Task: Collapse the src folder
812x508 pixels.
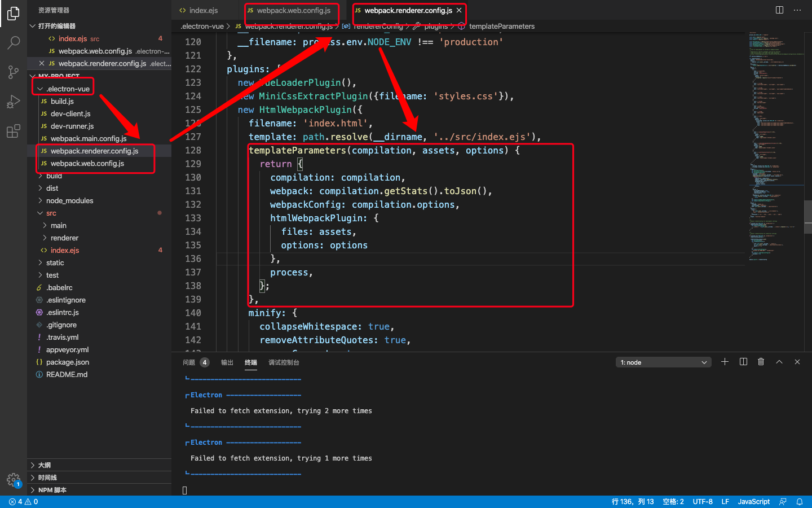Action: coord(99,213)
